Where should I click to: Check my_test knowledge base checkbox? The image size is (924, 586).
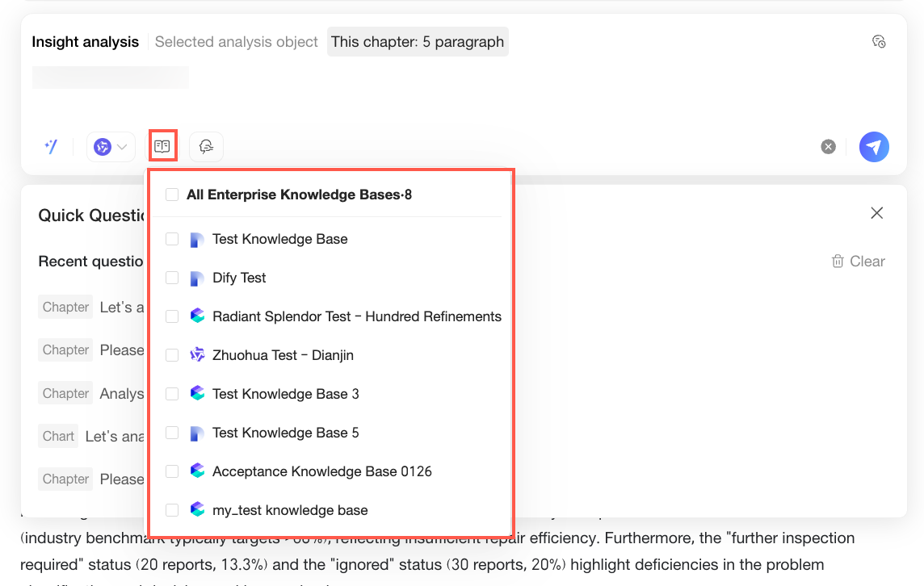click(x=172, y=510)
